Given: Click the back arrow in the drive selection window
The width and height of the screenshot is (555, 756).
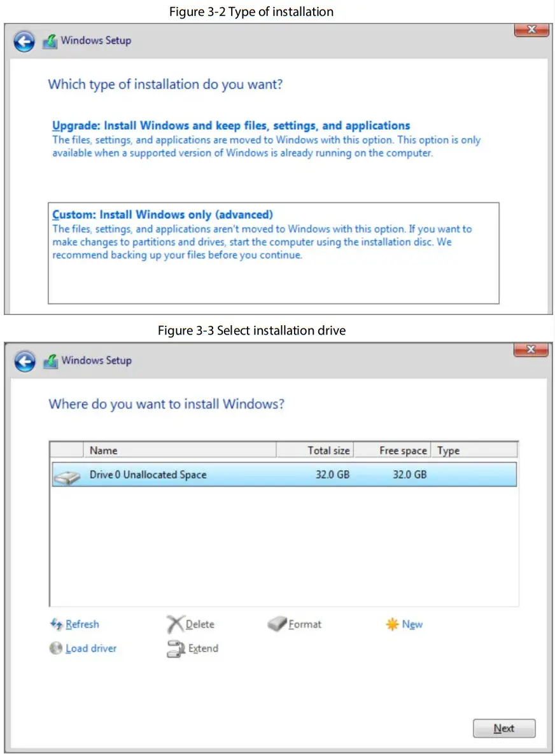Looking at the screenshot, I should click(25, 361).
